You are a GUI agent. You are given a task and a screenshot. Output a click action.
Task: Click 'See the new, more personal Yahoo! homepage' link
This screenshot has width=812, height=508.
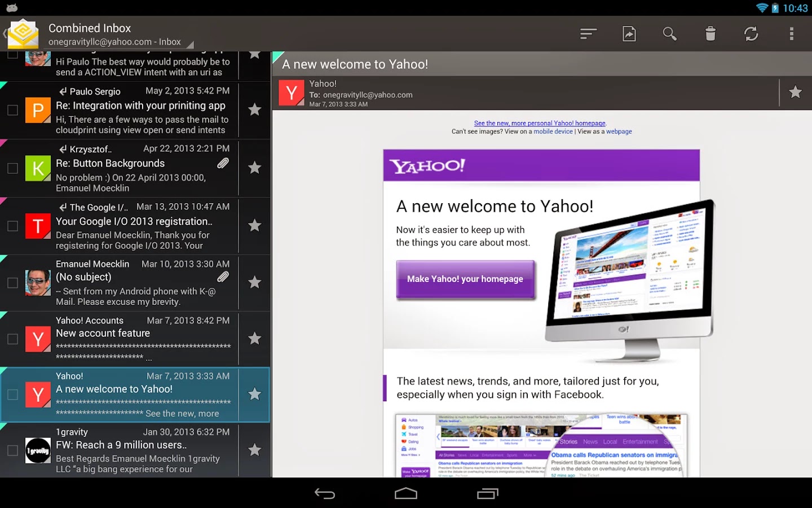(x=540, y=123)
